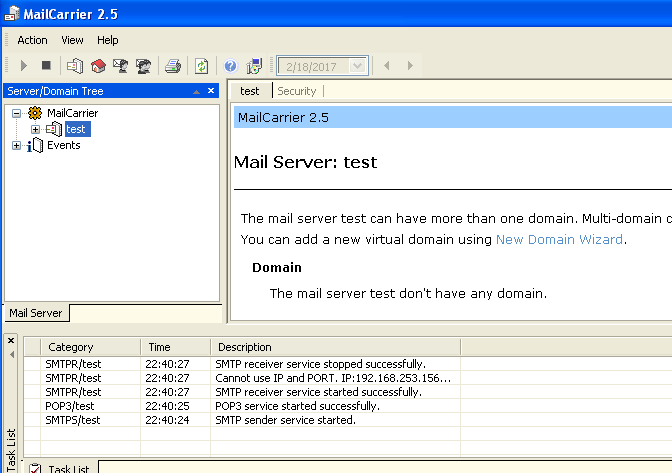Expand the Events tree node

(17, 145)
